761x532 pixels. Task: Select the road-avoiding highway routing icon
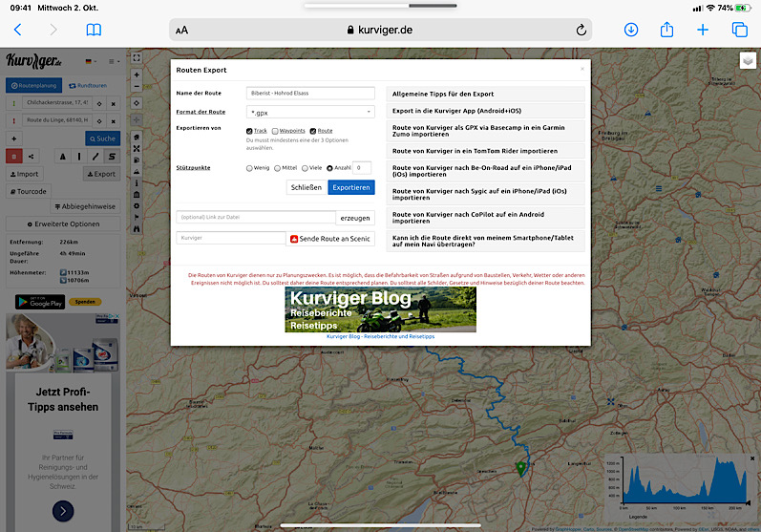point(63,157)
